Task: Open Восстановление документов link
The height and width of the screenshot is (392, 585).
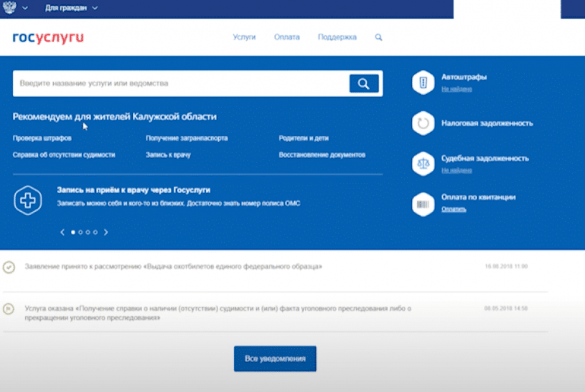Action: [322, 155]
